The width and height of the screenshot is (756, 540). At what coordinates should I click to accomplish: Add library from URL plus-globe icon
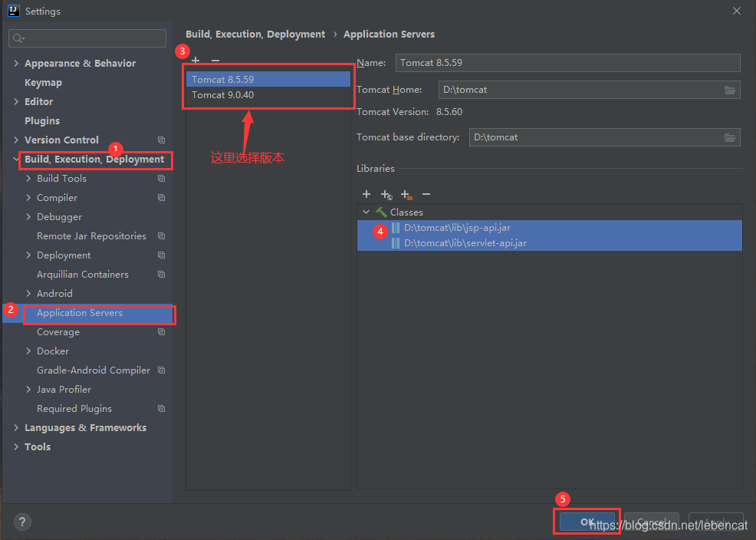[386, 195]
